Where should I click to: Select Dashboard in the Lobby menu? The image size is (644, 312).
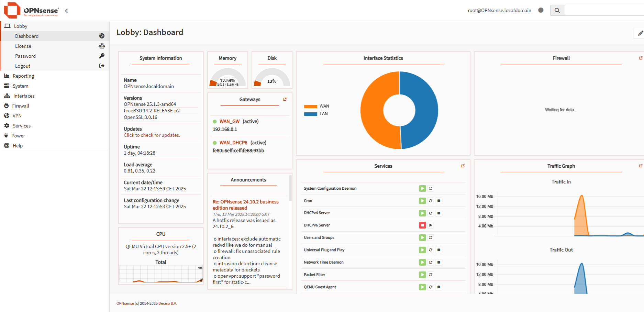55,36
